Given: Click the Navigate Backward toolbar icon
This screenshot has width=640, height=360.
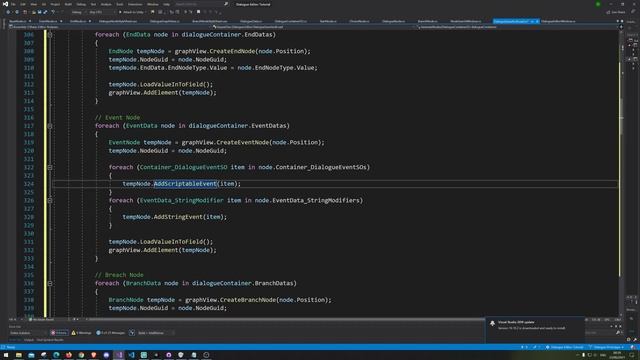Looking at the screenshot, I should pyautogui.click(x=8, y=12).
